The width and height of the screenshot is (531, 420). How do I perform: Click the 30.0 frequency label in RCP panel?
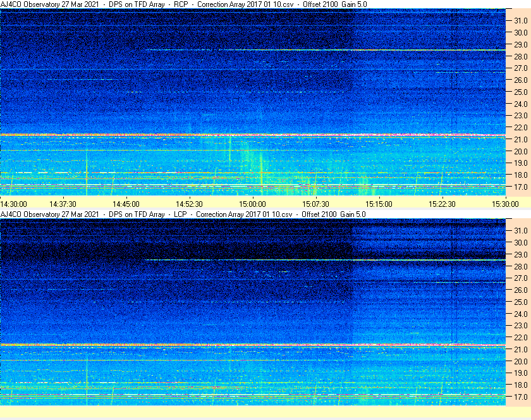pyautogui.click(x=521, y=32)
